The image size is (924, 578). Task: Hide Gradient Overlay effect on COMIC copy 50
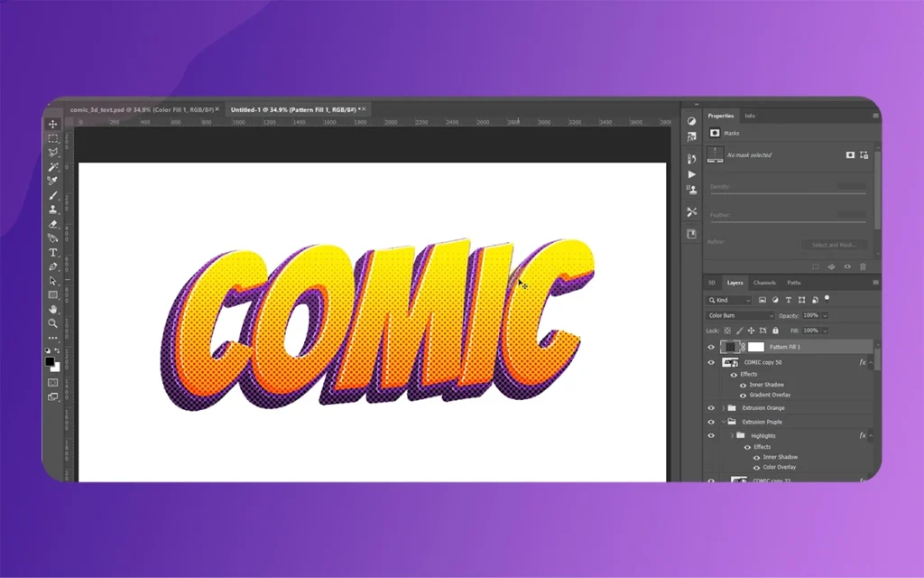click(x=744, y=396)
